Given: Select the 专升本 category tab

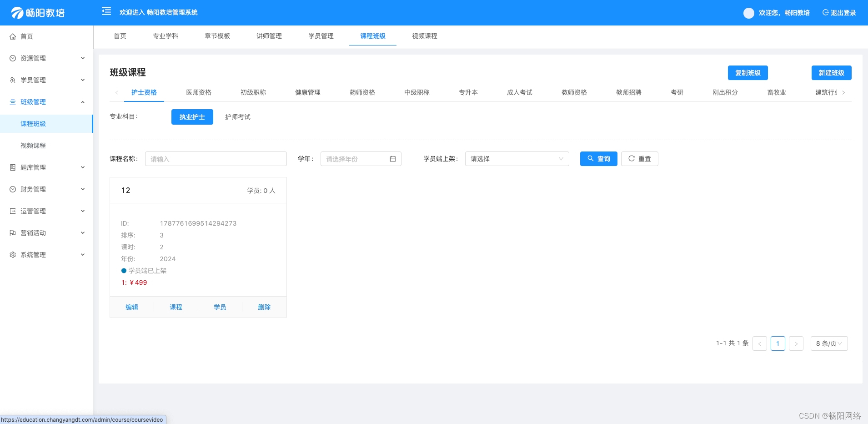Looking at the screenshot, I should (468, 92).
